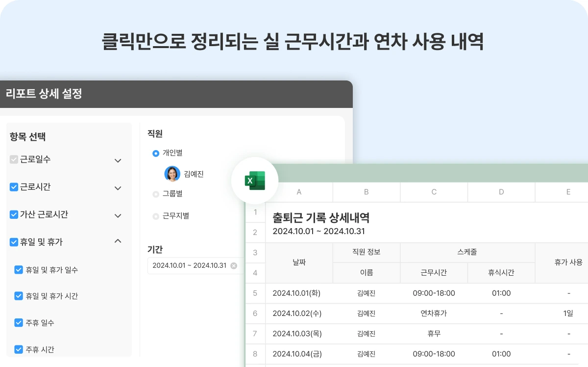
Task: Click 김예진's profile avatar
Action: click(172, 174)
